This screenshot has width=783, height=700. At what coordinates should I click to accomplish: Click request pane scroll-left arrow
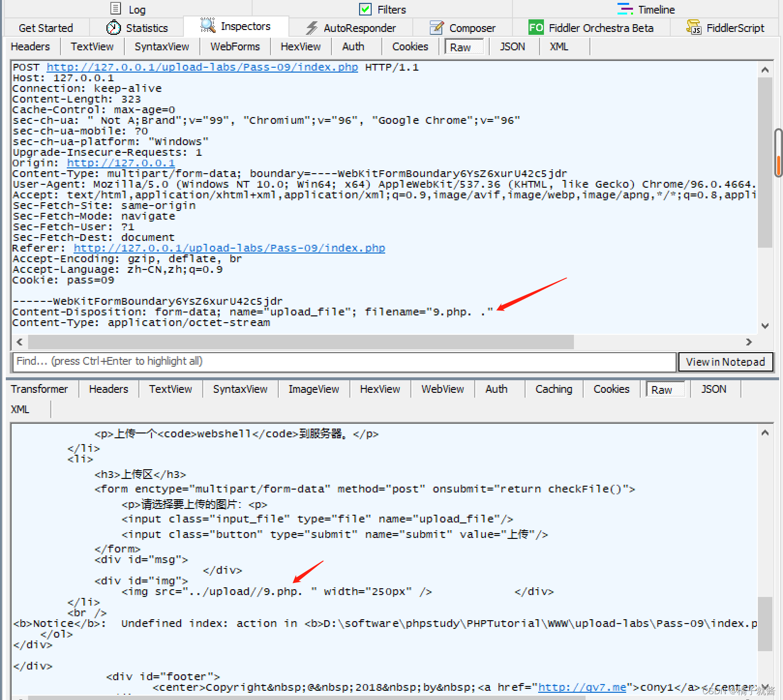coord(19,342)
